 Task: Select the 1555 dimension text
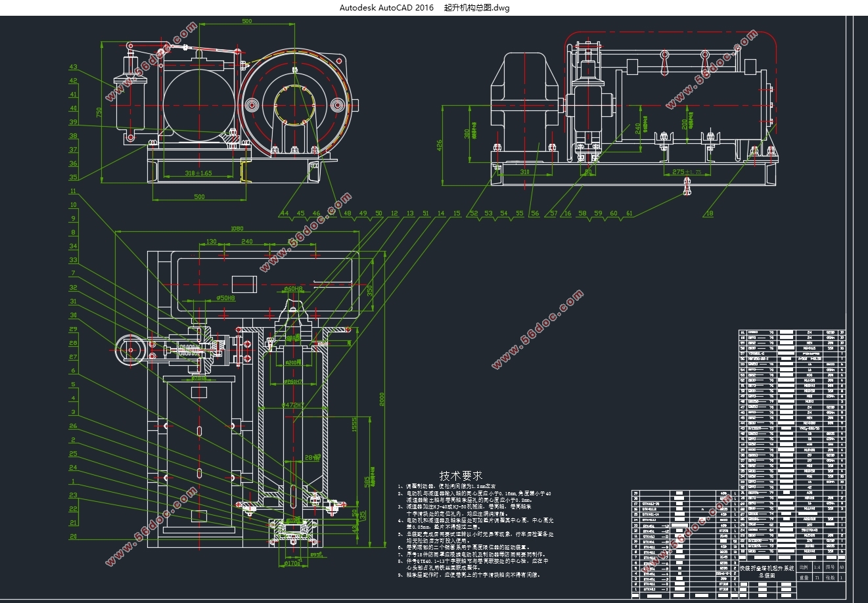pos(354,424)
